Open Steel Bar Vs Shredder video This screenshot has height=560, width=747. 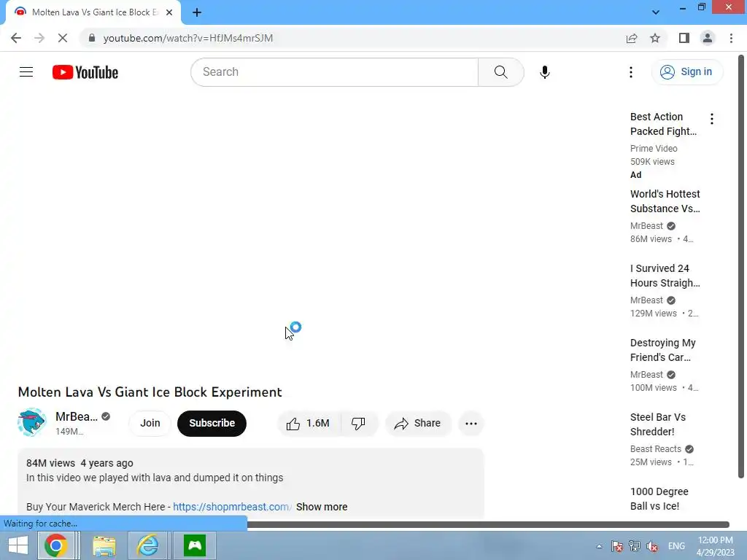pyautogui.click(x=658, y=424)
